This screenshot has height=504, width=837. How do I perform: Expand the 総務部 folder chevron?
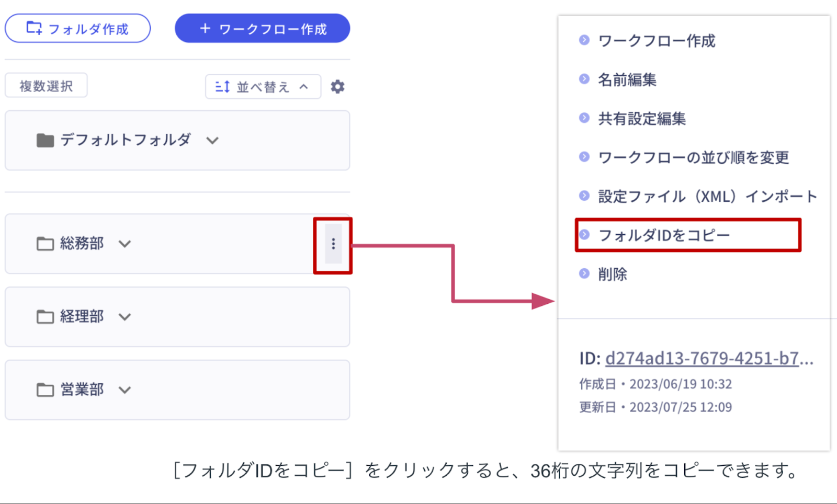tap(125, 244)
